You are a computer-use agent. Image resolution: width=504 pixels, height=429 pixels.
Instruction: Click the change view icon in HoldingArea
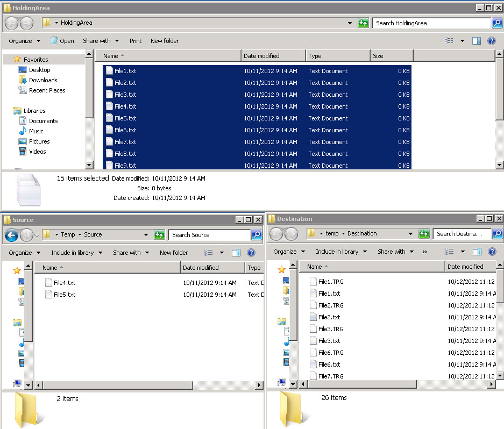pyautogui.click(x=449, y=41)
